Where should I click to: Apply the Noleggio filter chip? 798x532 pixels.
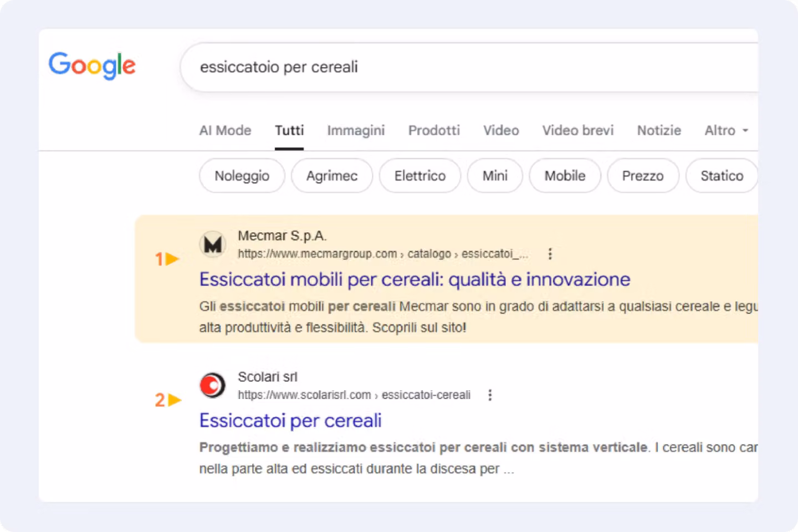pyautogui.click(x=242, y=176)
